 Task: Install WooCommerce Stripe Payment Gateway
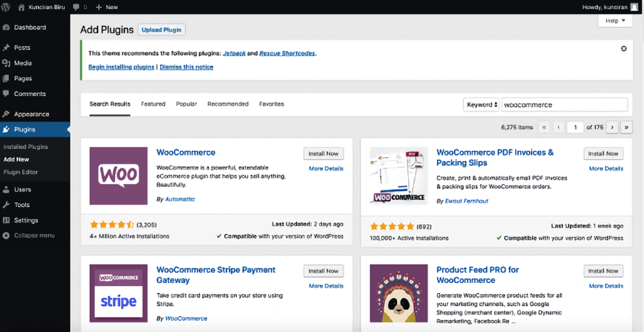tap(324, 271)
